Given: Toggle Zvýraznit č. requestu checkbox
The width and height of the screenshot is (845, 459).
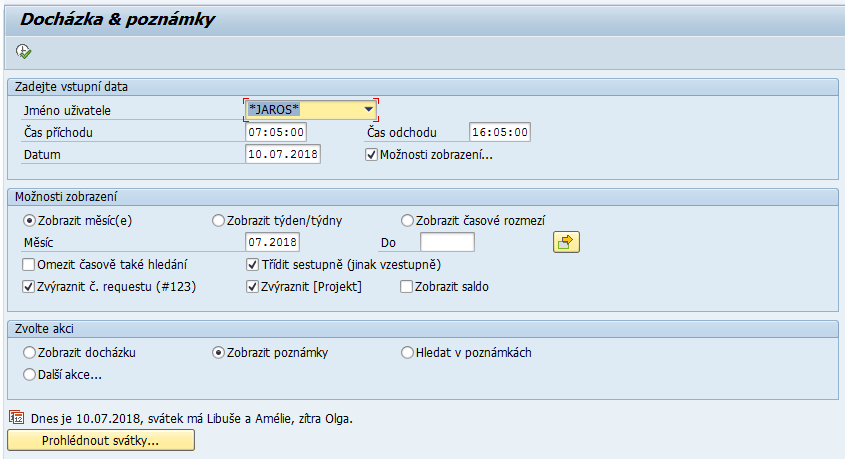Looking at the screenshot, I should [29, 287].
